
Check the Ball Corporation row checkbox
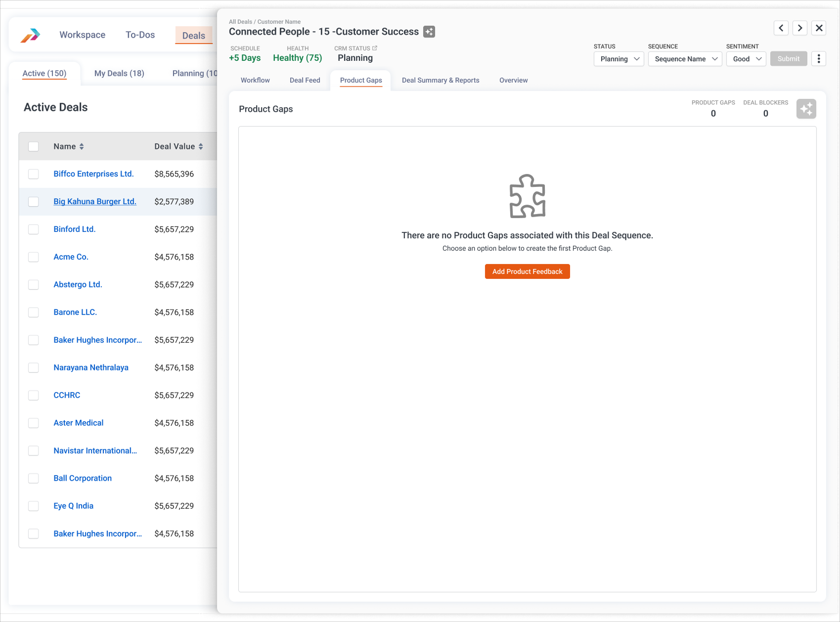(34, 479)
